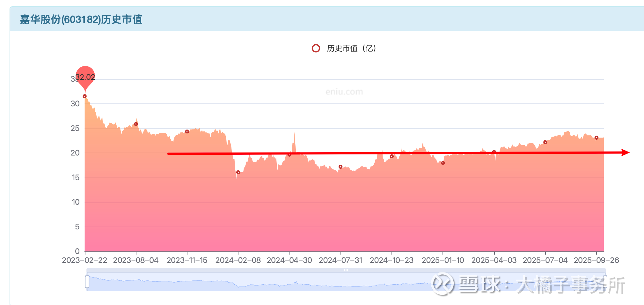The image size is (644, 305).
Task: Click the x-axis label 2024-02-08
Action: tap(238, 260)
